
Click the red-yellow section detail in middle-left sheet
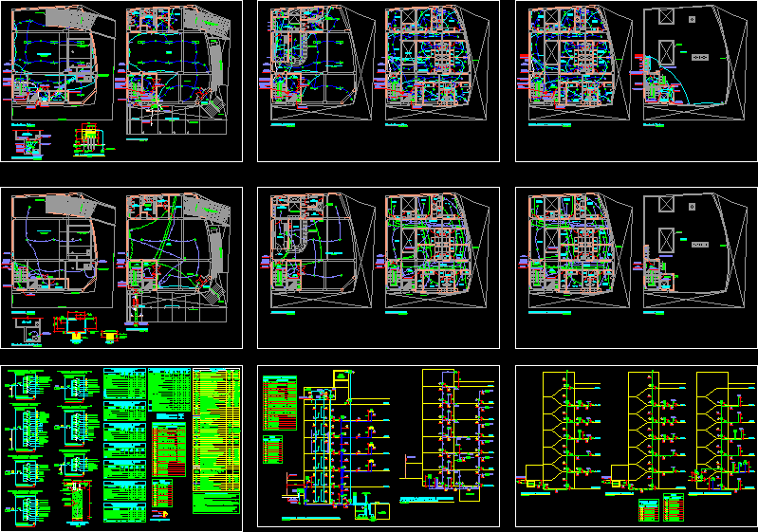point(75,326)
